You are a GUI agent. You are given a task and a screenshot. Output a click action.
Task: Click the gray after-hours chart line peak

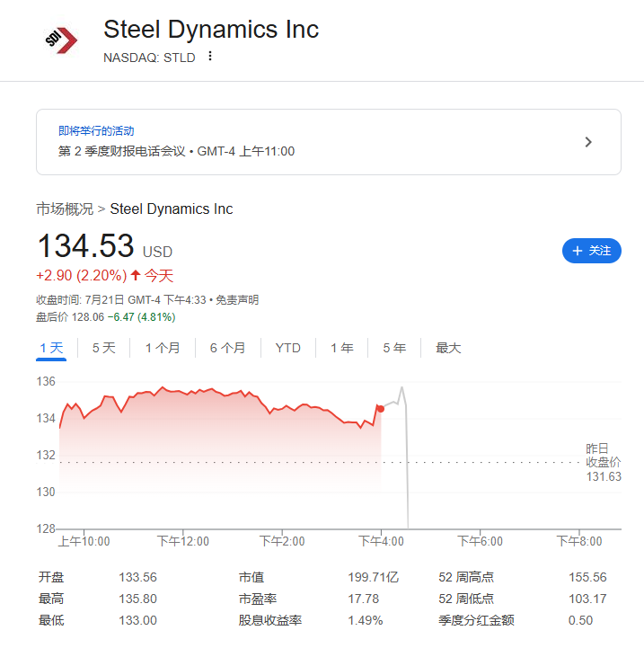click(x=401, y=387)
